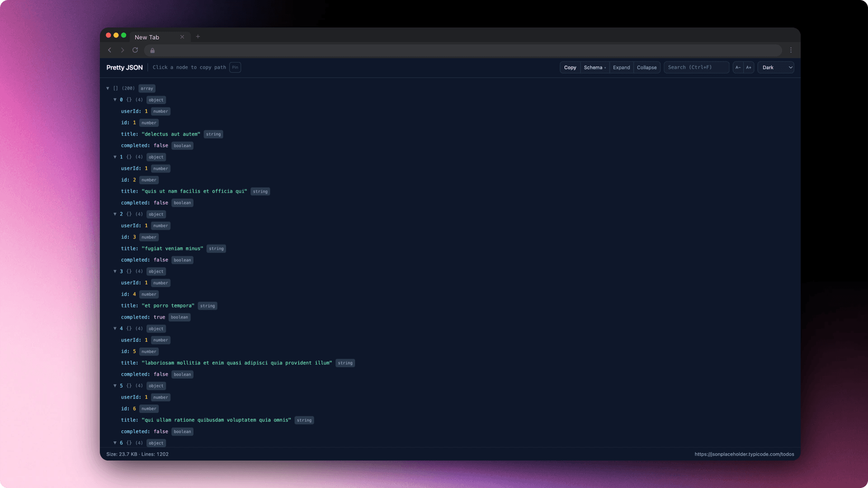Image resolution: width=868 pixels, height=488 pixels.
Task: Open the jsonplaceholder.typicode.com/todos link
Action: 744,454
